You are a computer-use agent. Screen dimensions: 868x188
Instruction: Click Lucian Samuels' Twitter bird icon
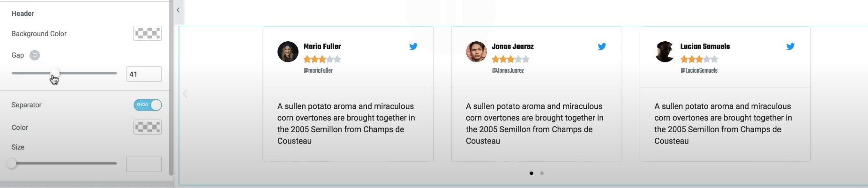coord(790,46)
